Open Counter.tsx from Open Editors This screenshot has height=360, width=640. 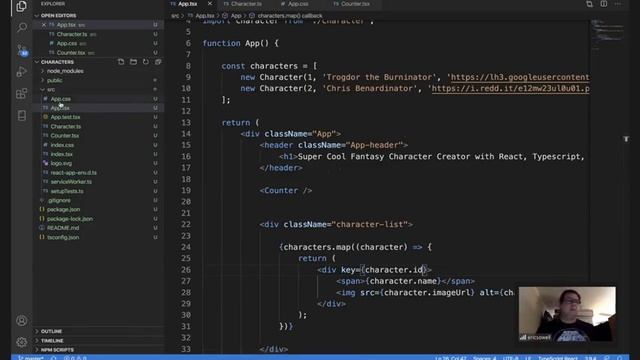point(71,53)
